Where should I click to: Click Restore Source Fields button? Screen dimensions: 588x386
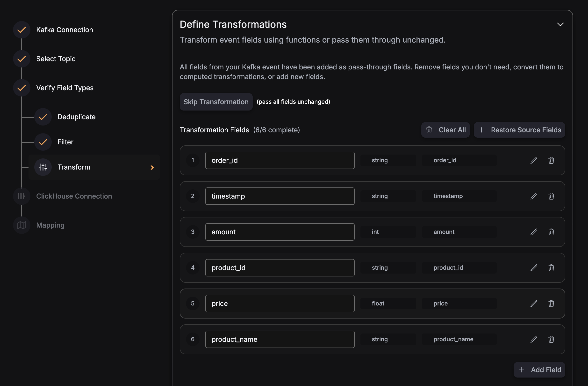coord(519,130)
